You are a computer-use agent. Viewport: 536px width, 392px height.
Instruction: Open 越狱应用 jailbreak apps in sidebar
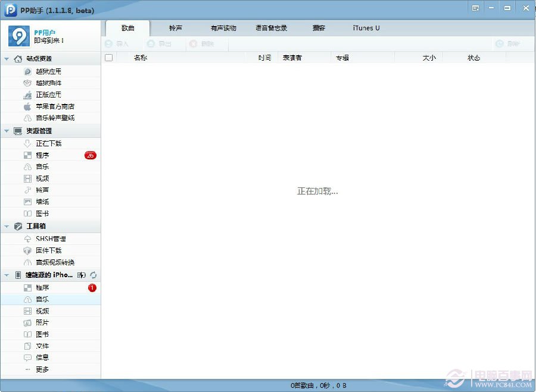coord(48,71)
